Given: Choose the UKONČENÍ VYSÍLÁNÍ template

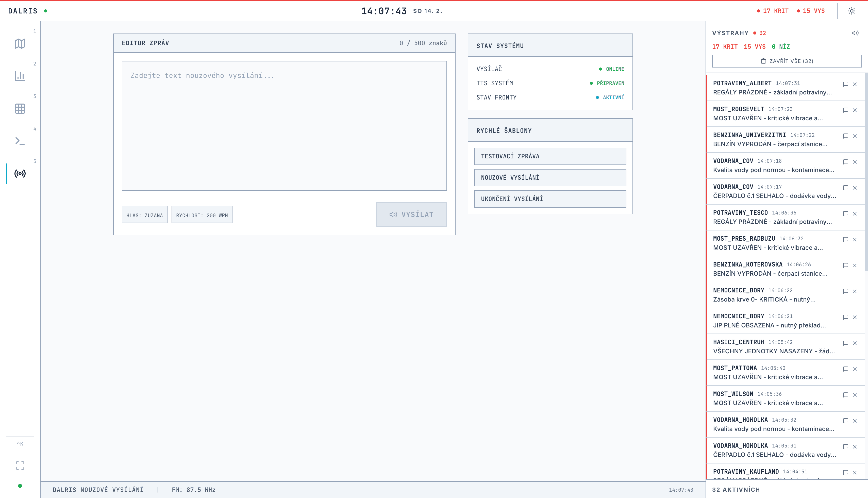Looking at the screenshot, I should click(550, 199).
